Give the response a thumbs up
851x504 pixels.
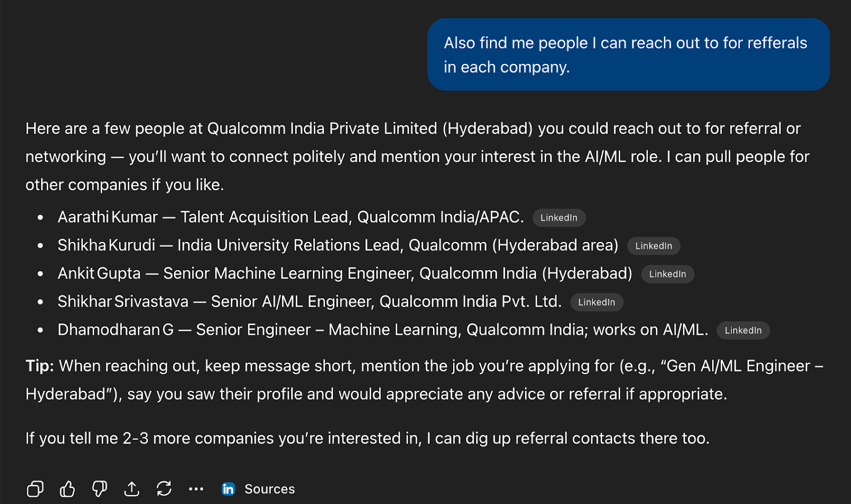pyautogui.click(x=68, y=489)
